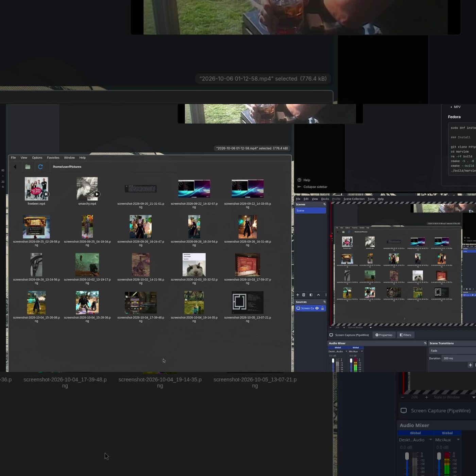Hide the Screen Capture source via eye icon
The width and height of the screenshot is (476, 476).
pos(317,308)
